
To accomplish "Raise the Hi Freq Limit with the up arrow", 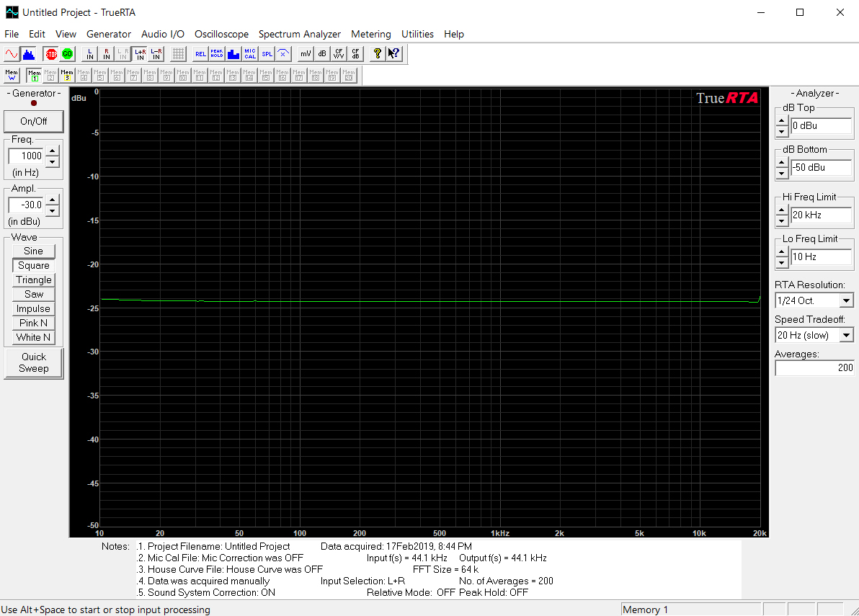I will point(783,210).
